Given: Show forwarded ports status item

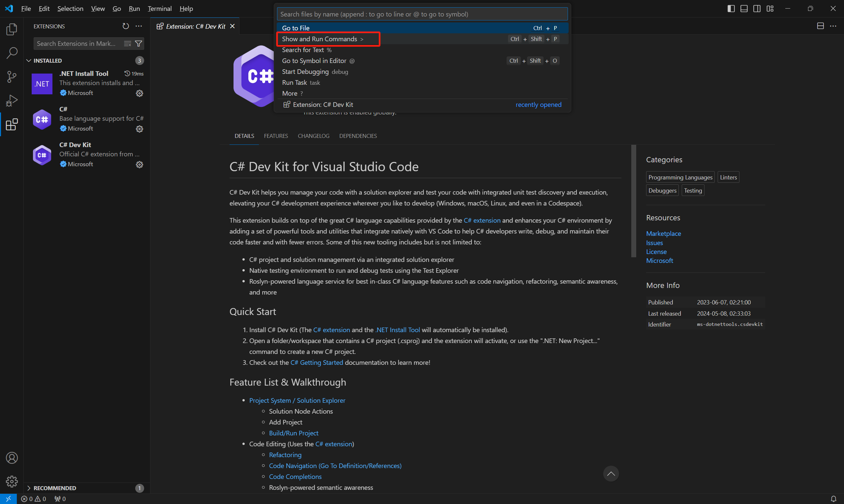Looking at the screenshot, I should (60, 499).
